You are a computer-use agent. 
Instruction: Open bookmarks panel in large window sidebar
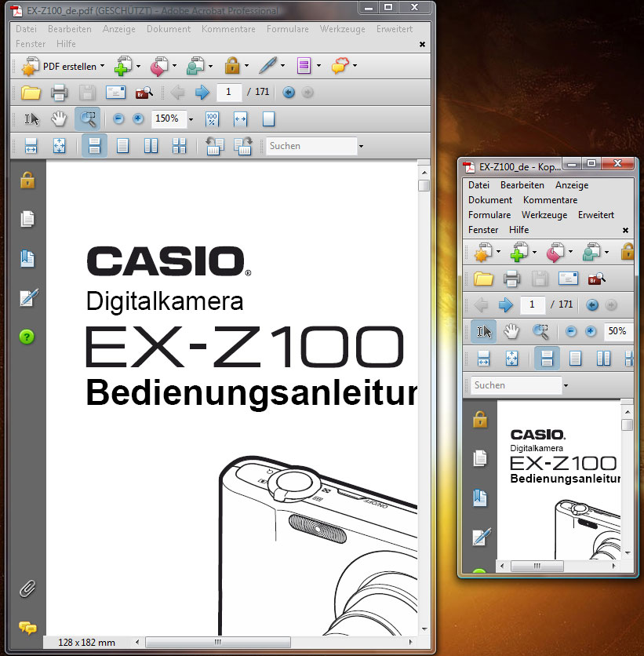pos(27,258)
